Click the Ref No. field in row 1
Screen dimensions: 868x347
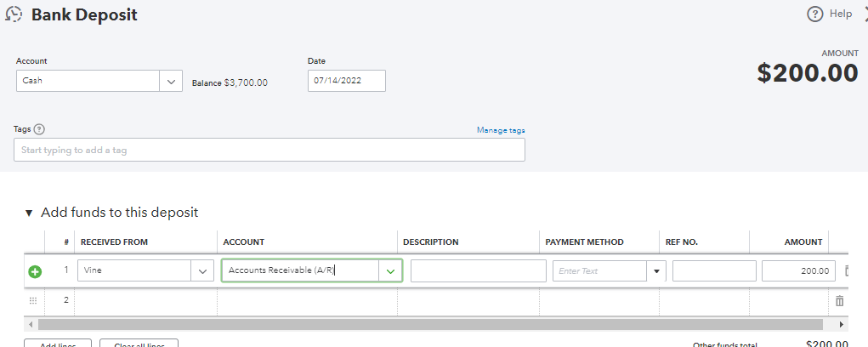713,271
